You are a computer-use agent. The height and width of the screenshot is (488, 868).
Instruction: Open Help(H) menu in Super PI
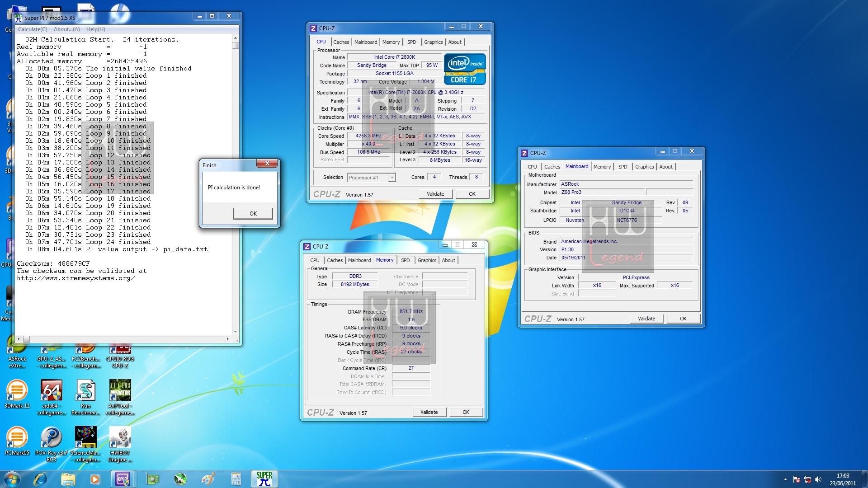coord(95,29)
